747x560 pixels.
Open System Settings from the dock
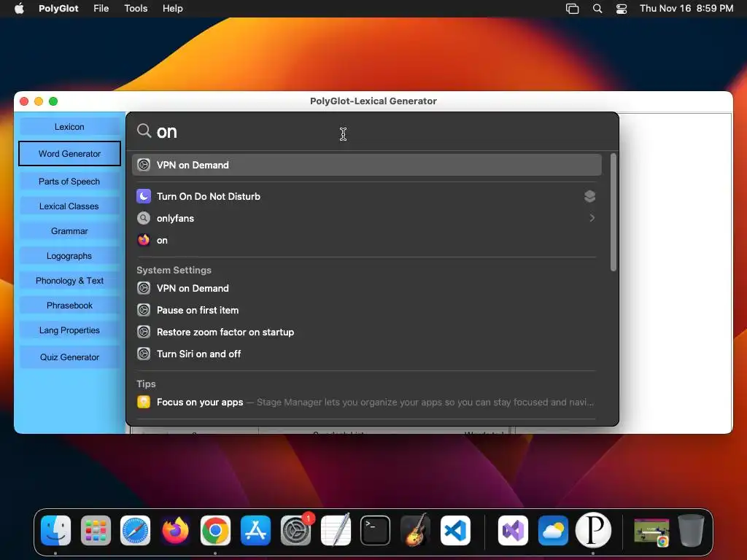click(x=295, y=530)
